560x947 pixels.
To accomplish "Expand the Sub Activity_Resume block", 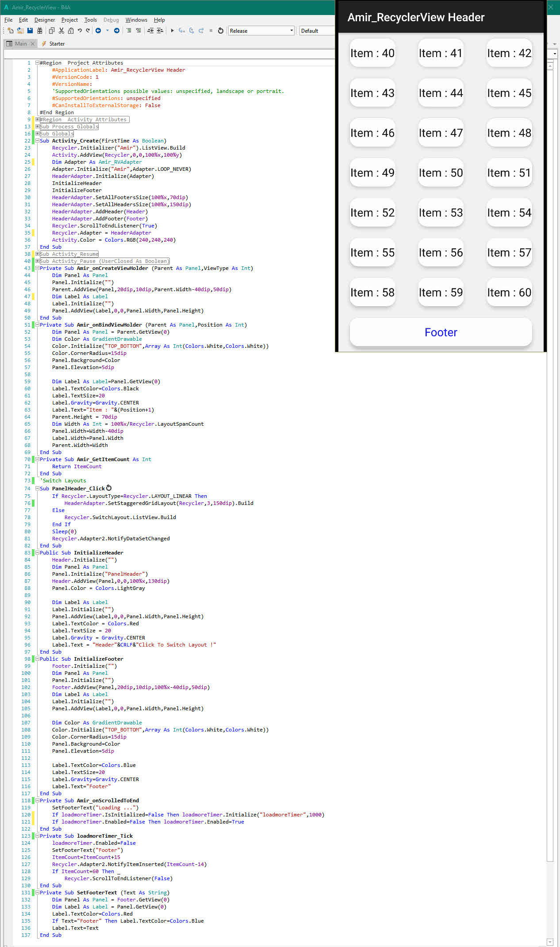I will [x=38, y=254].
